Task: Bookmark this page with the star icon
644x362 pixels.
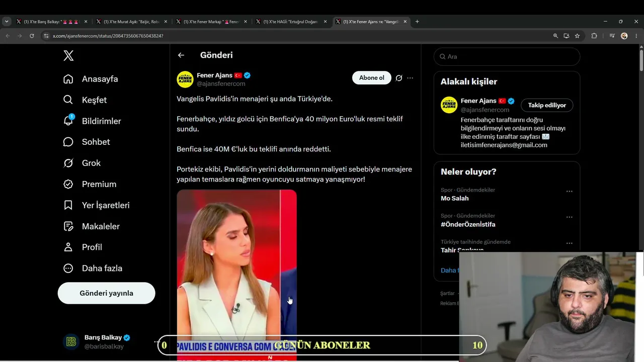Action: click(x=577, y=36)
